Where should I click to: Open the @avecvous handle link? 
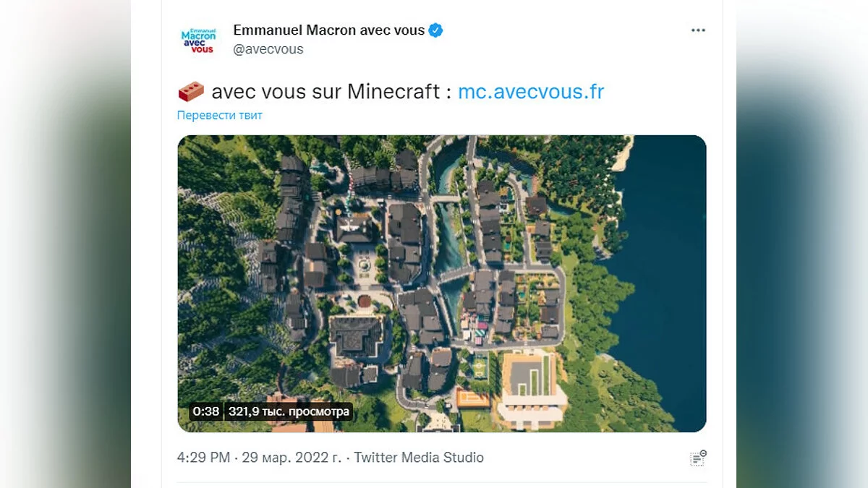click(x=268, y=49)
